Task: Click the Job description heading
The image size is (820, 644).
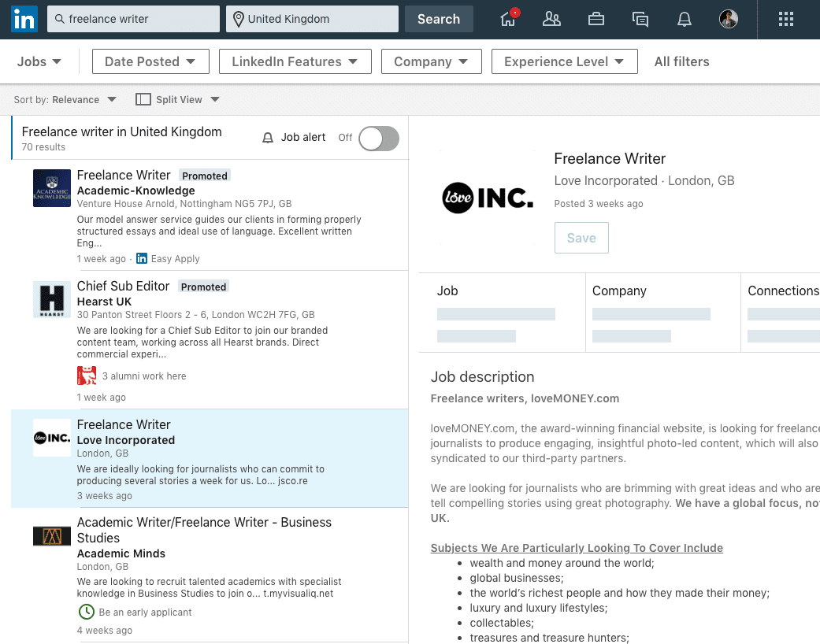Action: (482, 377)
